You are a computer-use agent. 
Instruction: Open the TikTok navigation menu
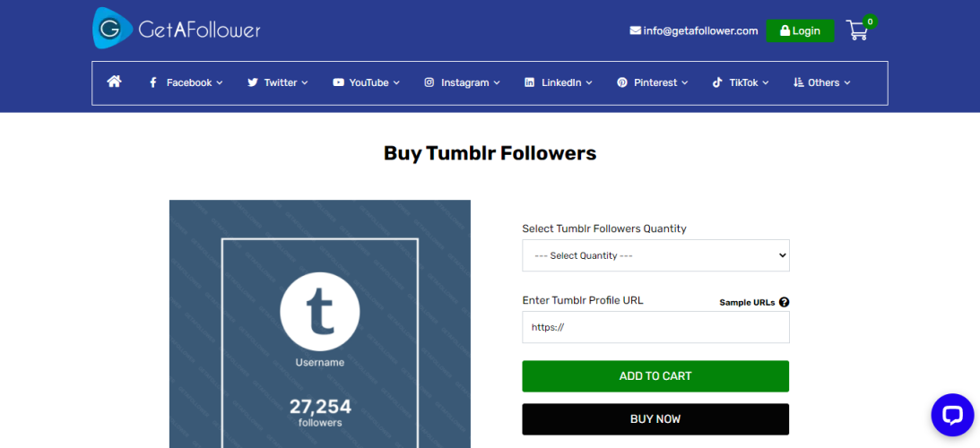[741, 82]
